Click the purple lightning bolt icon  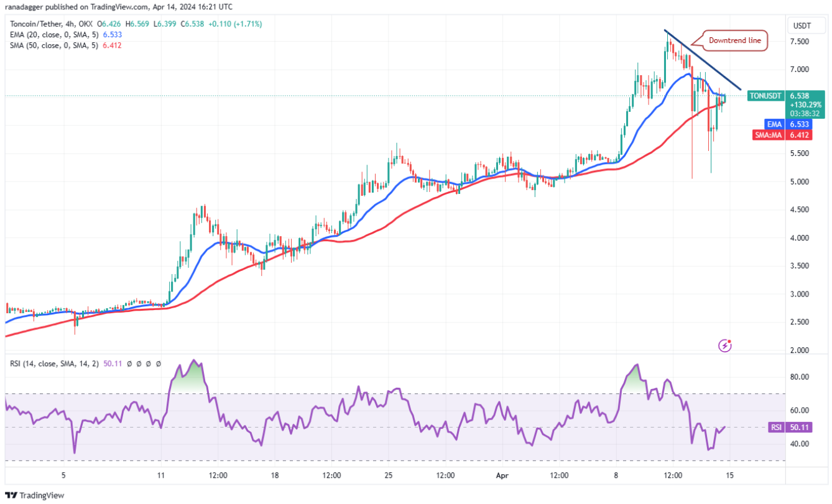724,346
